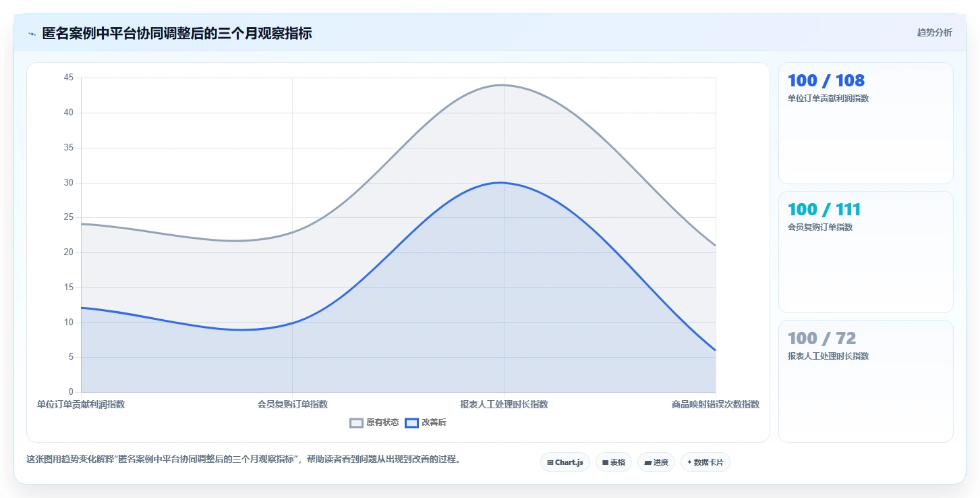Click the description text below the chart
Image resolution: width=980 pixels, height=498 pixels.
point(243,460)
